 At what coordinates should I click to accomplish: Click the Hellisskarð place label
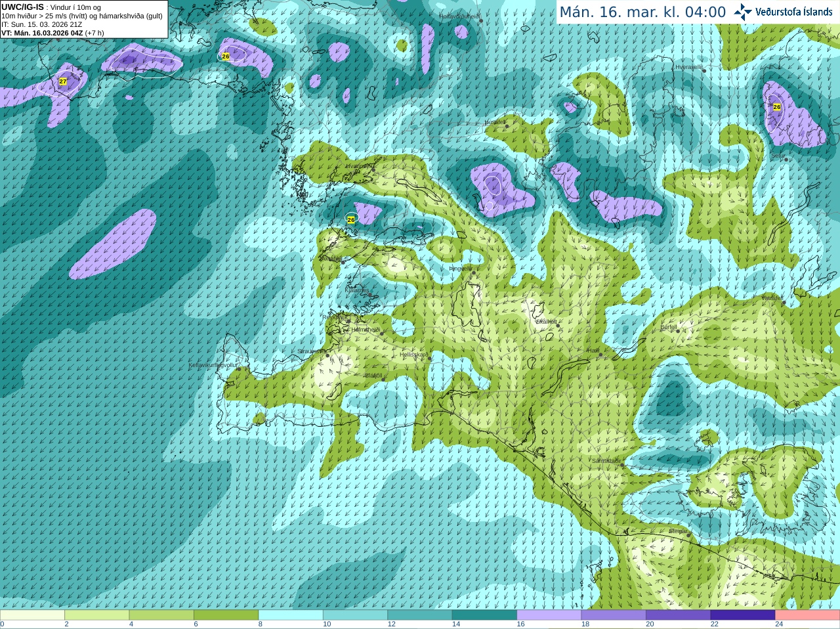click(414, 355)
